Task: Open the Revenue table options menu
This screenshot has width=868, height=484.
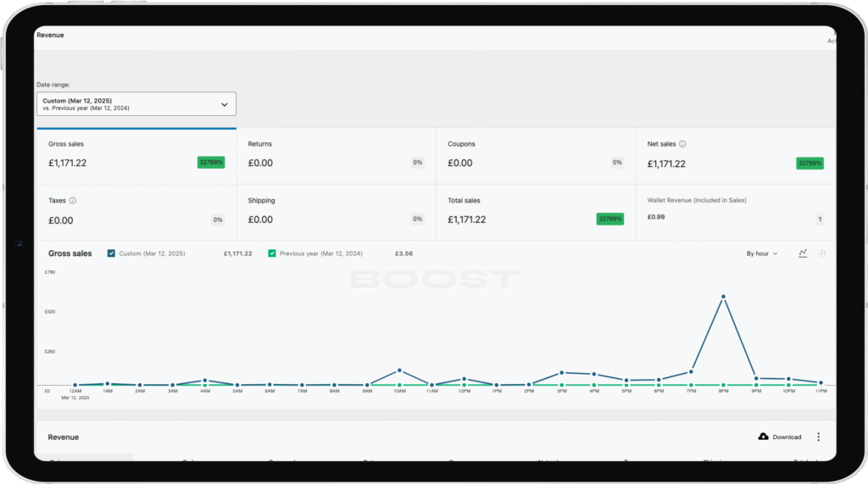Action: tap(819, 437)
